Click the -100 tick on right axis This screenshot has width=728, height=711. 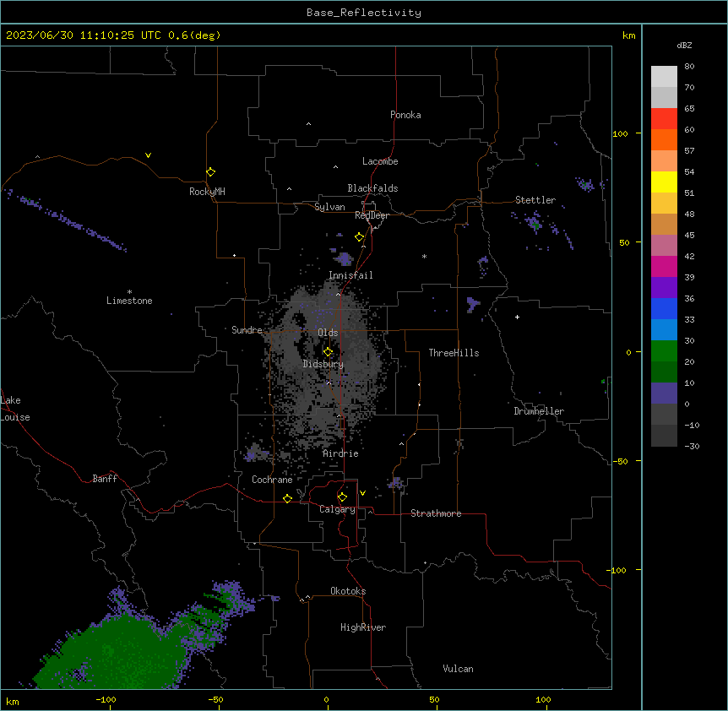tap(617, 570)
